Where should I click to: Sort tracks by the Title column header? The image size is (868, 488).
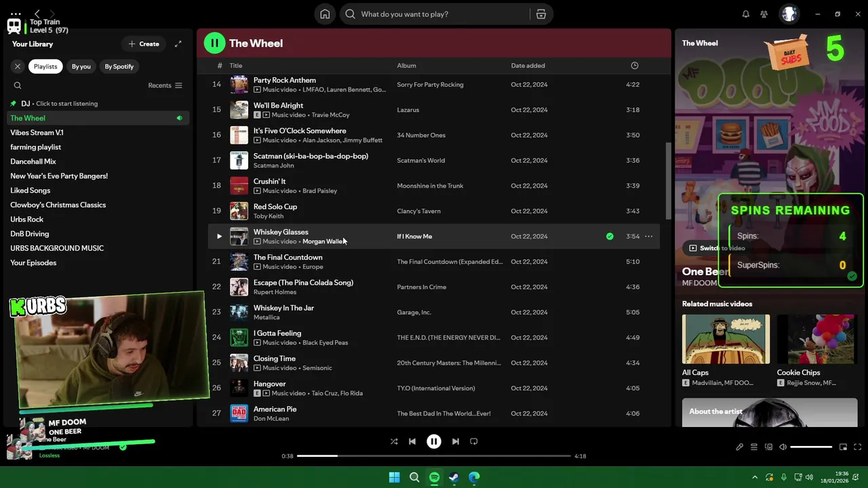[235, 66]
